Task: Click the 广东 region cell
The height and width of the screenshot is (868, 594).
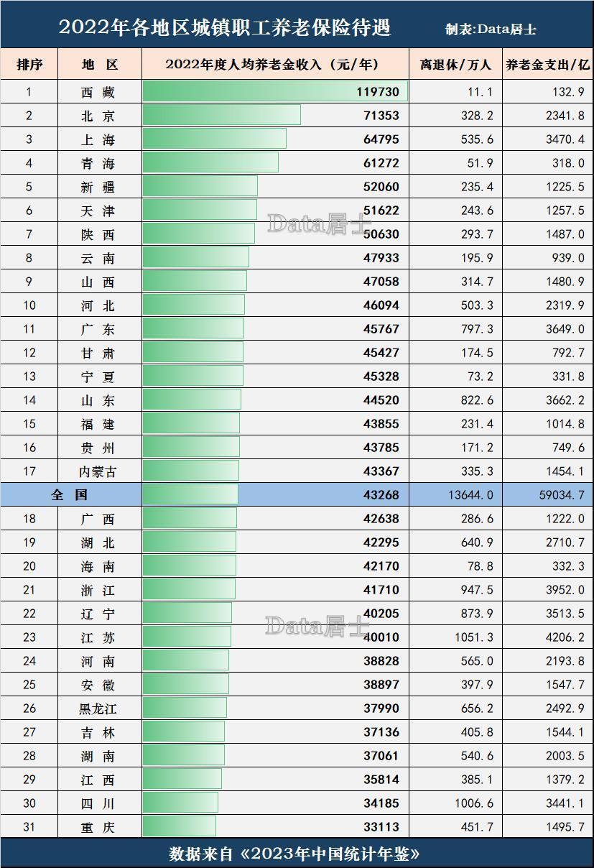Action: [99, 329]
